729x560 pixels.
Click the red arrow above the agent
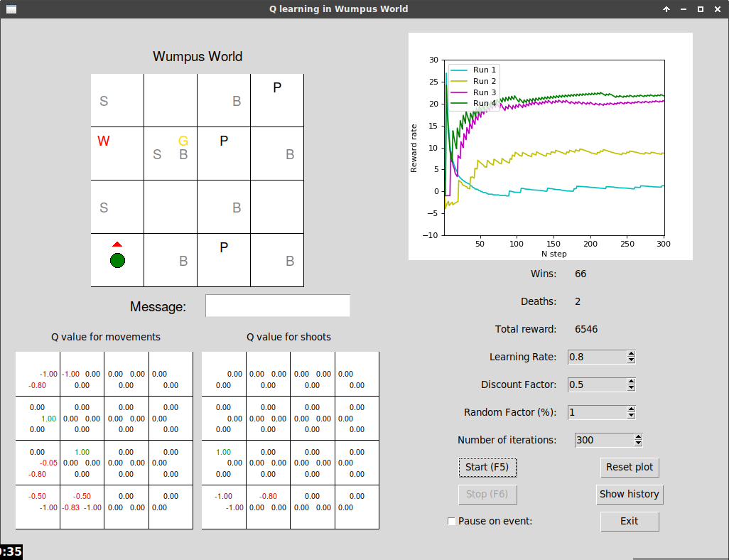point(117,244)
